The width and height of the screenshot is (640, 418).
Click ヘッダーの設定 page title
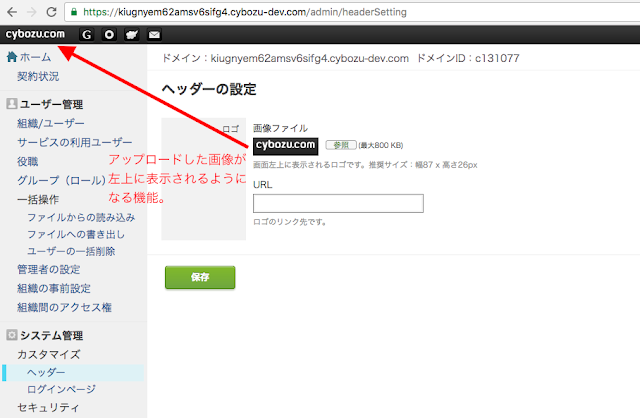pyautogui.click(x=209, y=89)
